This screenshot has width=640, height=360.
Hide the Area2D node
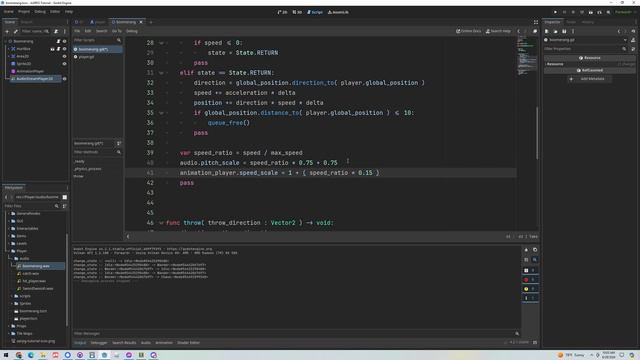64,56
